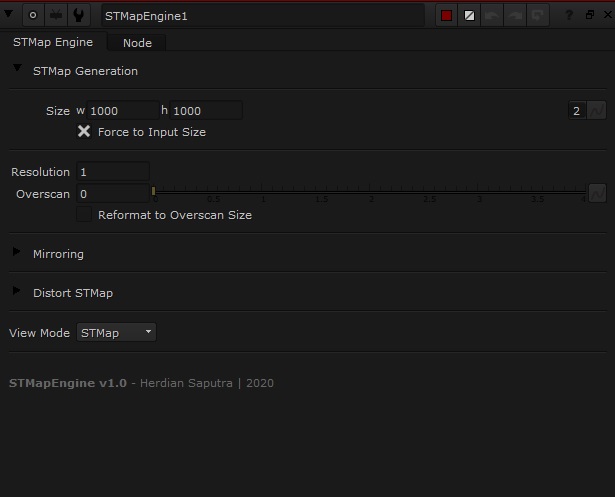The height and width of the screenshot is (497, 615).
Task: Collapse the STMap Generation section
Action: pyautogui.click(x=17, y=70)
